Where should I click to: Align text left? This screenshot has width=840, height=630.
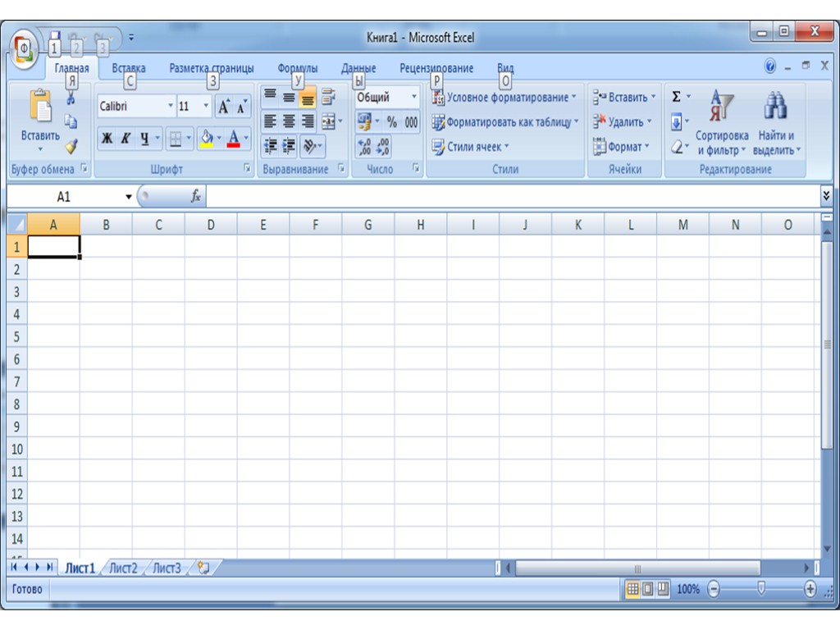click(270, 121)
